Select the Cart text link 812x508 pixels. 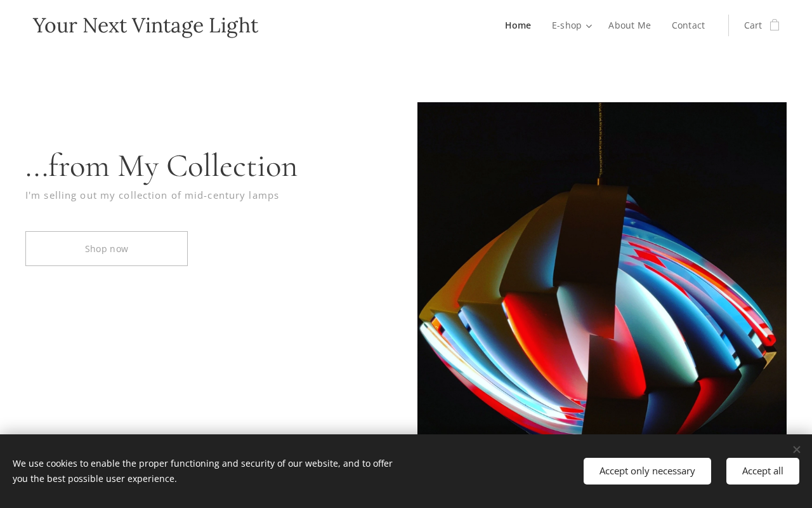coord(753,25)
